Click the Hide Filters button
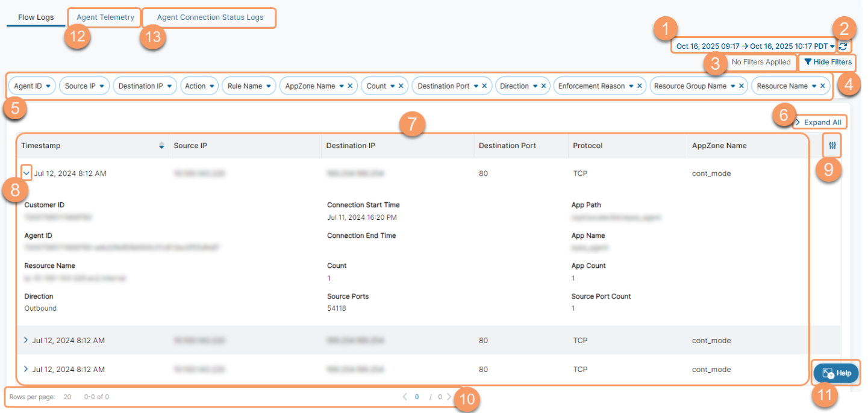The height and width of the screenshot is (413, 868). click(827, 62)
